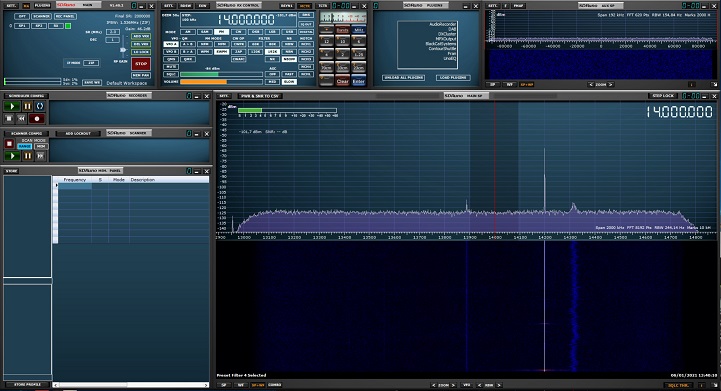Toggle MUTE in RX Control

tap(171, 66)
